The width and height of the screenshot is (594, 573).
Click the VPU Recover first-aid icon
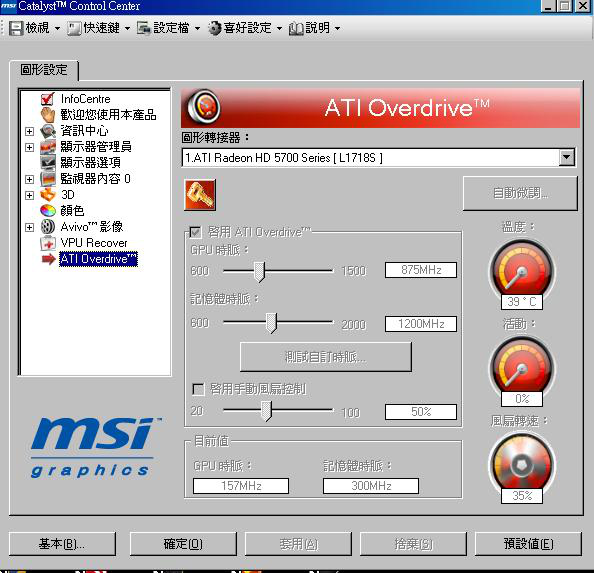[48, 243]
